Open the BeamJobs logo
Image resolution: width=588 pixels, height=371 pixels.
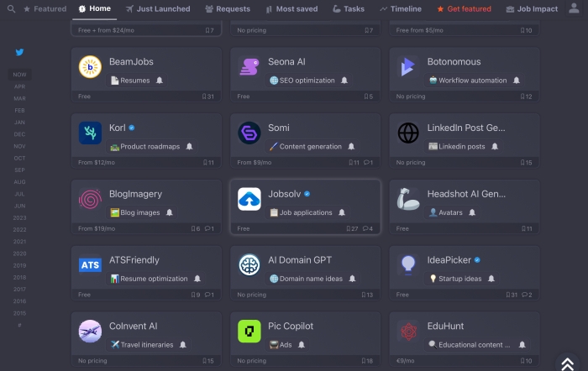pyautogui.click(x=90, y=66)
